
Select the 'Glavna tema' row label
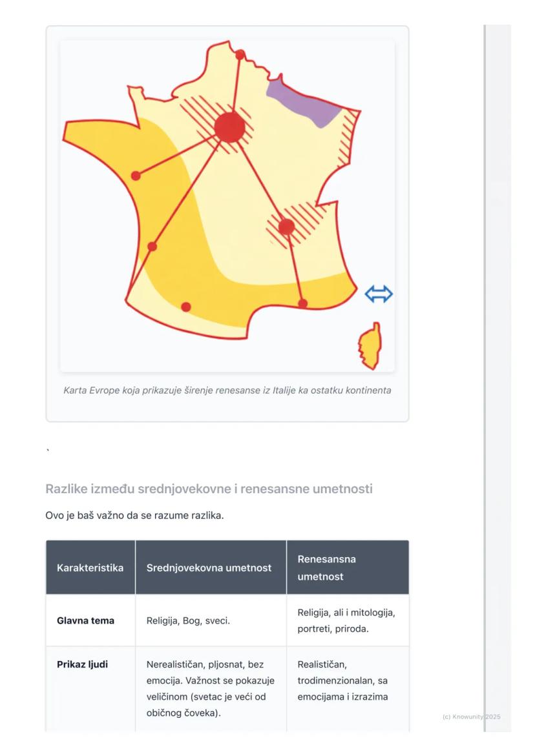pos(85,620)
